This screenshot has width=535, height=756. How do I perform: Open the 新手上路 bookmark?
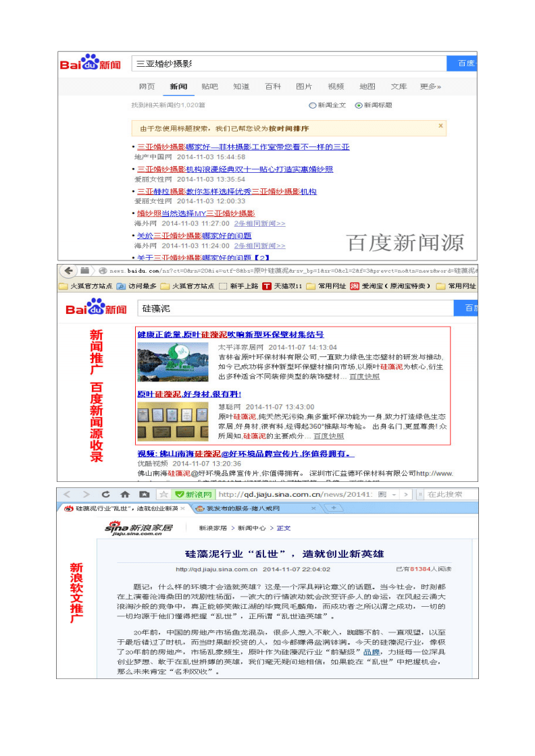pos(238,286)
